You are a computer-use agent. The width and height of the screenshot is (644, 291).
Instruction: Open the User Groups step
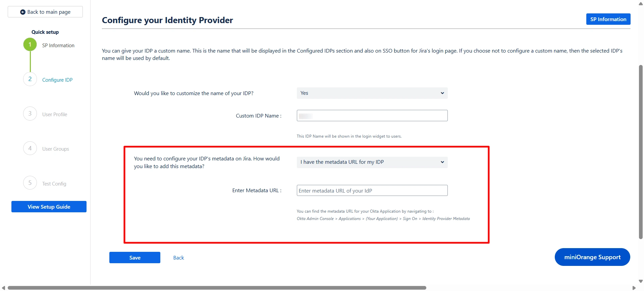pyautogui.click(x=56, y=149)
